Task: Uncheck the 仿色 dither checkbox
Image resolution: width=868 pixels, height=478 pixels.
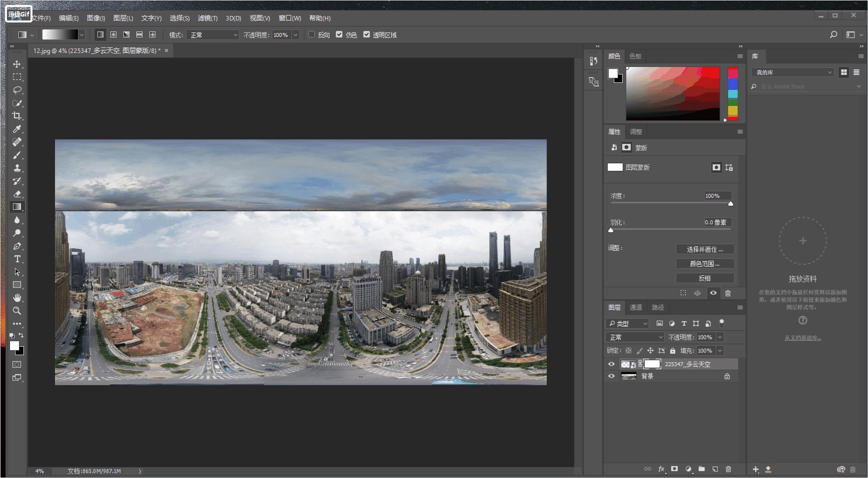Action: (x=339, y=34)
